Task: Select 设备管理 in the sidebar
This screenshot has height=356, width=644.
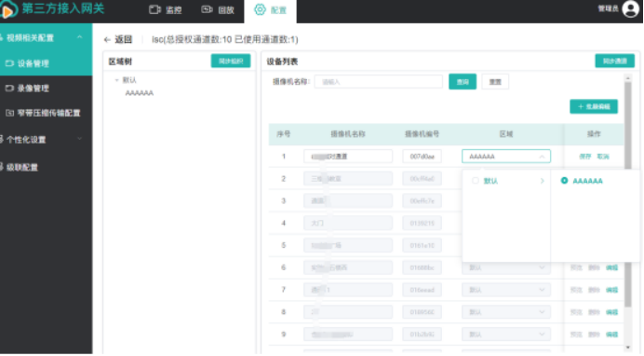Action: [46, 63]
